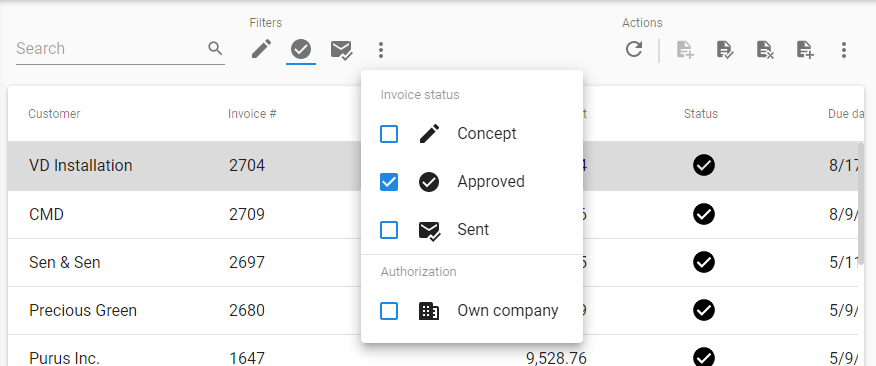Click invoice number 2709
The height and width of the screenshot is (366, 876).
[247, 214]
